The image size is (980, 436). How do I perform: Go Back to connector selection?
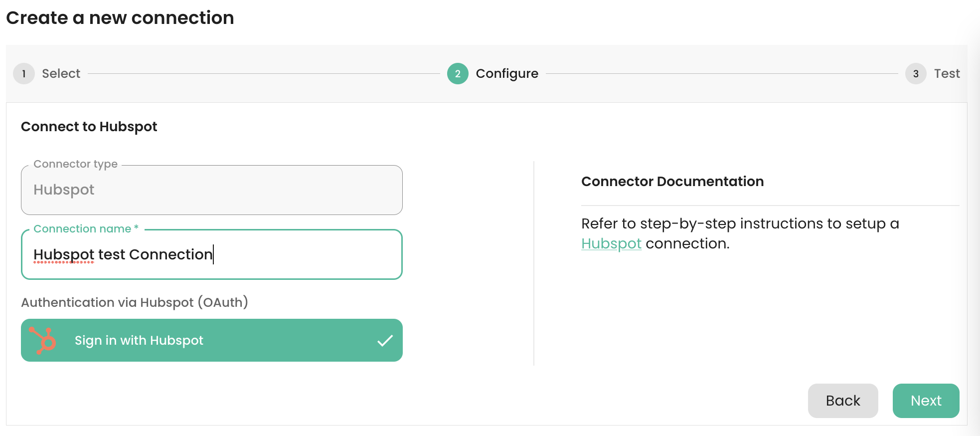[x=843, y=401]
